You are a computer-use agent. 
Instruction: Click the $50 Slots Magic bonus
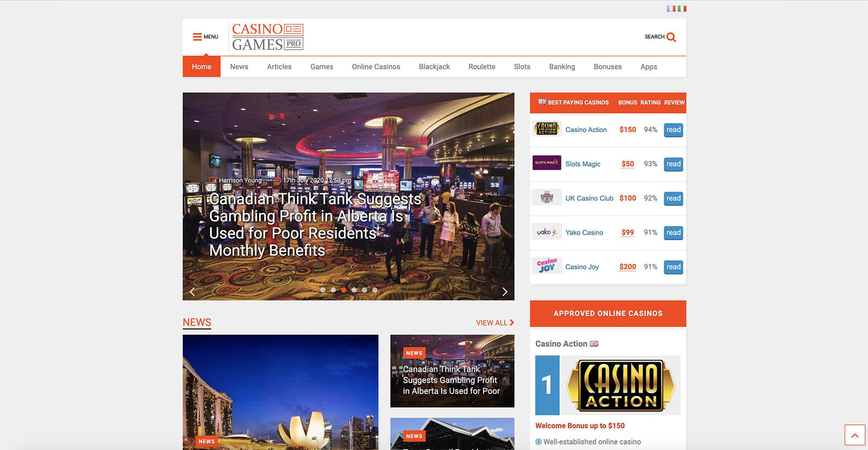(627, 164)
